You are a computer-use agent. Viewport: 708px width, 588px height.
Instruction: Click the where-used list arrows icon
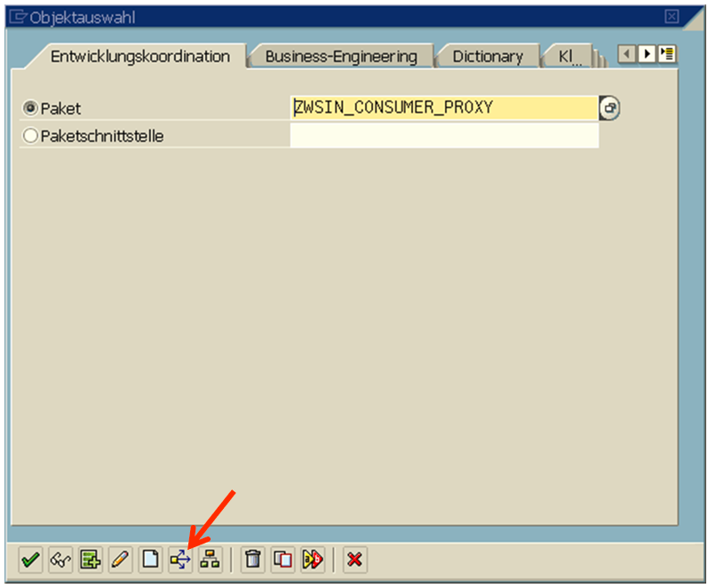click(180, 560)
